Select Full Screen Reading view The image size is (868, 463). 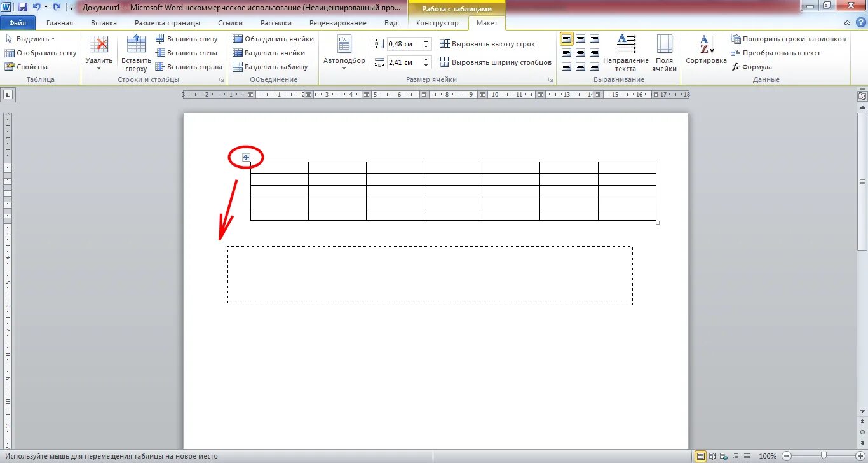[712, 456]
